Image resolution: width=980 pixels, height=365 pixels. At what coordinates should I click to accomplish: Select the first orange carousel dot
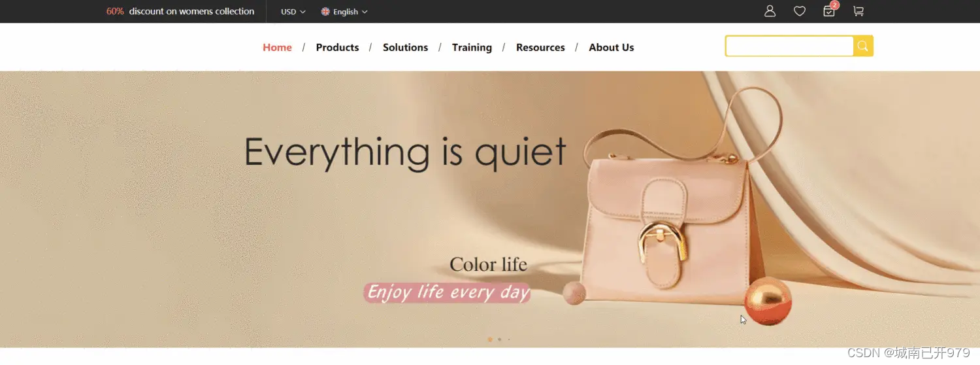coord(490,339)
